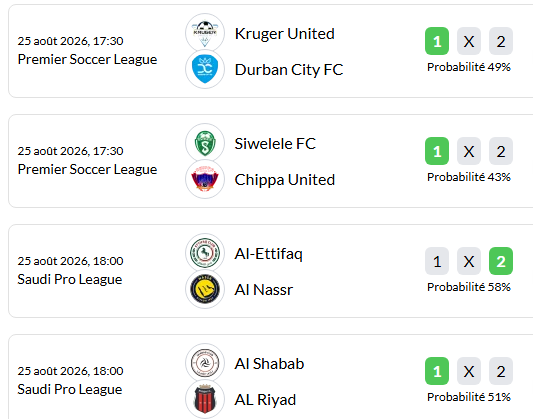The height and width of the screenshot is (419, 533).
Task: Click Premier Soccer League under Siwelele match
Action: point(87,169)
